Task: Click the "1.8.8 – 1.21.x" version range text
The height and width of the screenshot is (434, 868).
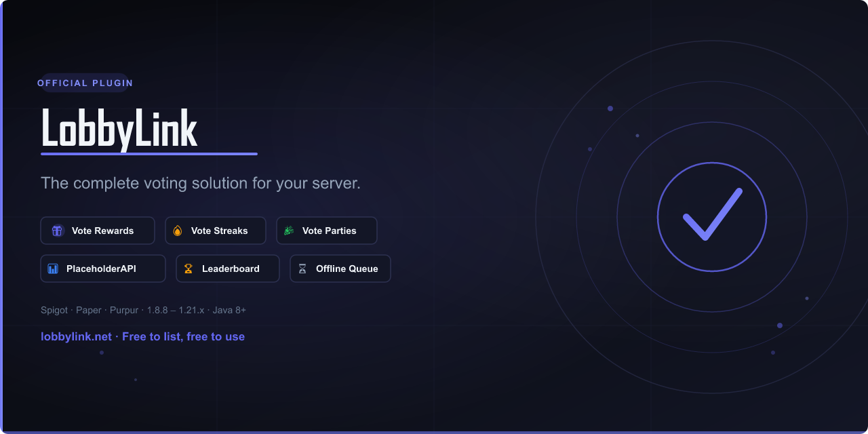Action: tap(176, 310)
